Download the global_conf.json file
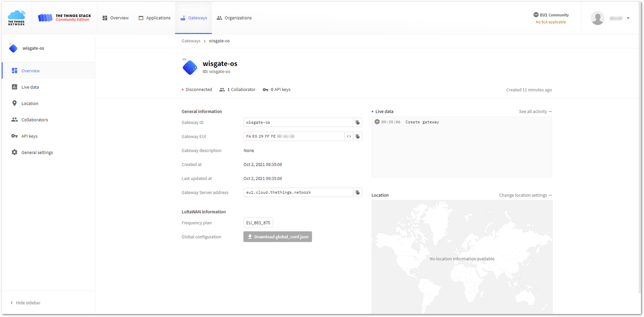 coord(278,237)
